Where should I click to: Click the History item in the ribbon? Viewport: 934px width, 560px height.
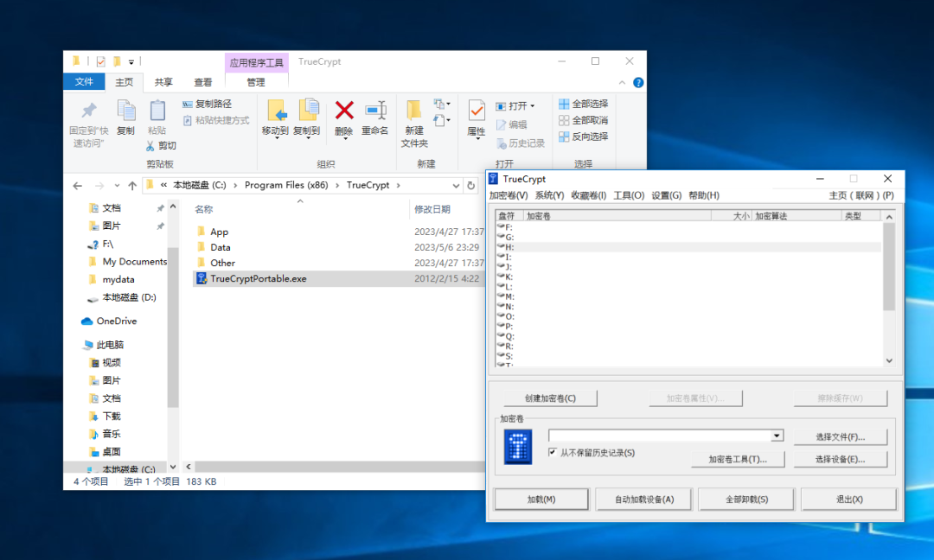click(521, 143)
